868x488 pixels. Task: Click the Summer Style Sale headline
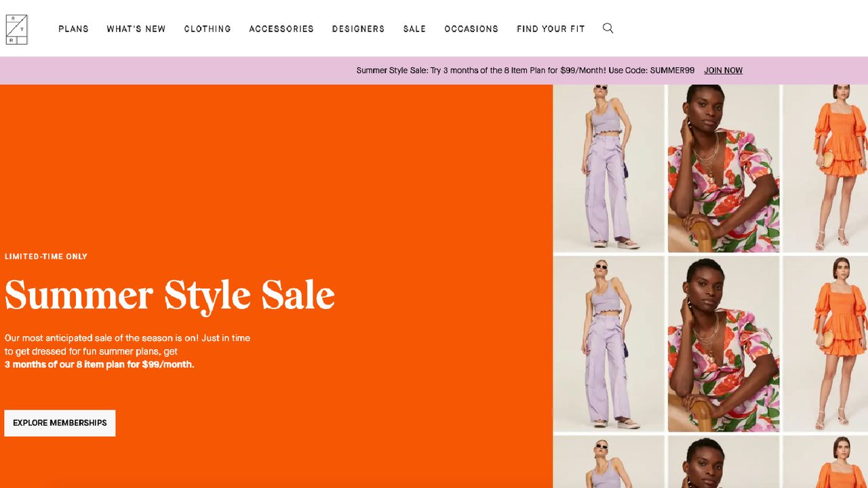point(169,295)
